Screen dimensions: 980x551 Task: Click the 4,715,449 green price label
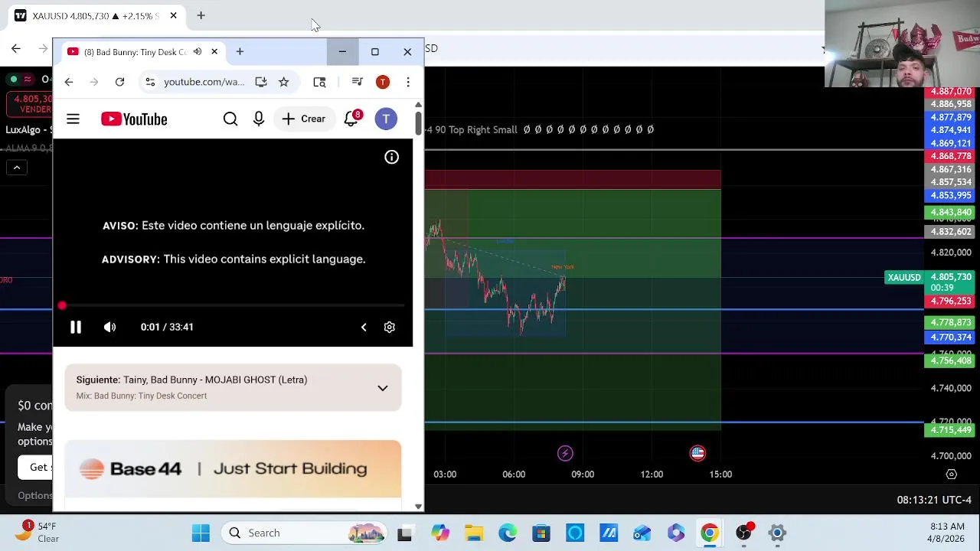click(950, 430)
